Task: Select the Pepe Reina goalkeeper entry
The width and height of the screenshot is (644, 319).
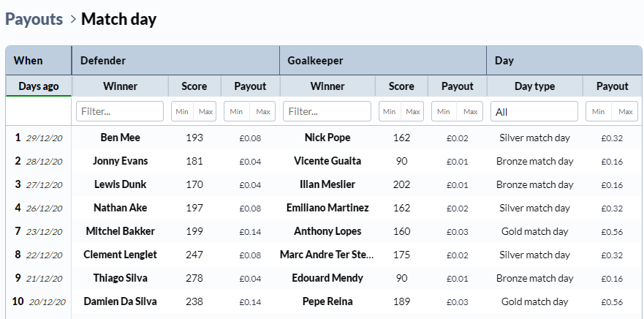Action: tap(327, 301)
